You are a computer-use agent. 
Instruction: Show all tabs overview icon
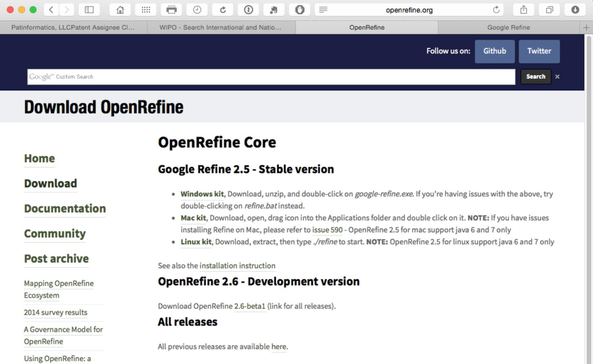tap(549, 10)
